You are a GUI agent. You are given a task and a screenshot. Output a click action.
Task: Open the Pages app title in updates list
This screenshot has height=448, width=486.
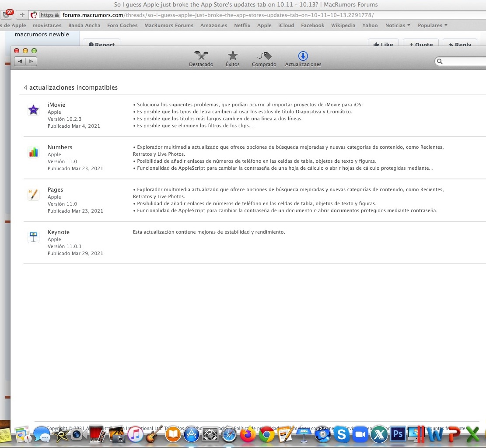[55, 190]
